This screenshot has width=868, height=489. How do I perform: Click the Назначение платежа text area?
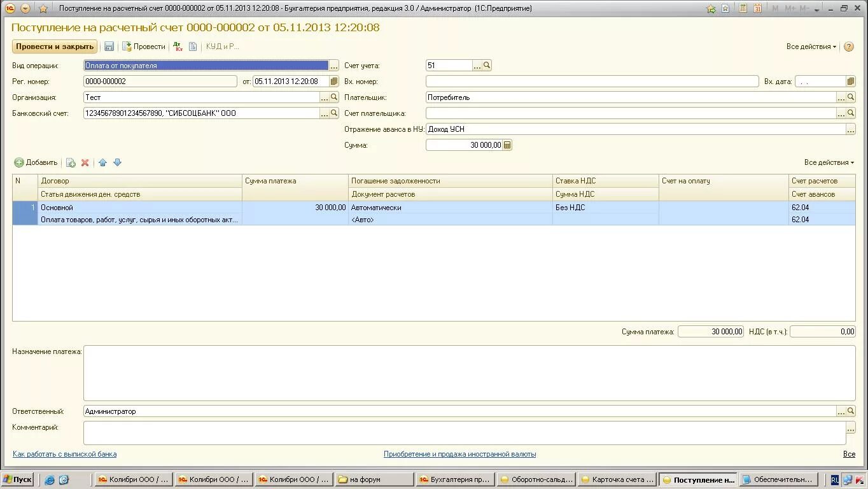point(469,373)
